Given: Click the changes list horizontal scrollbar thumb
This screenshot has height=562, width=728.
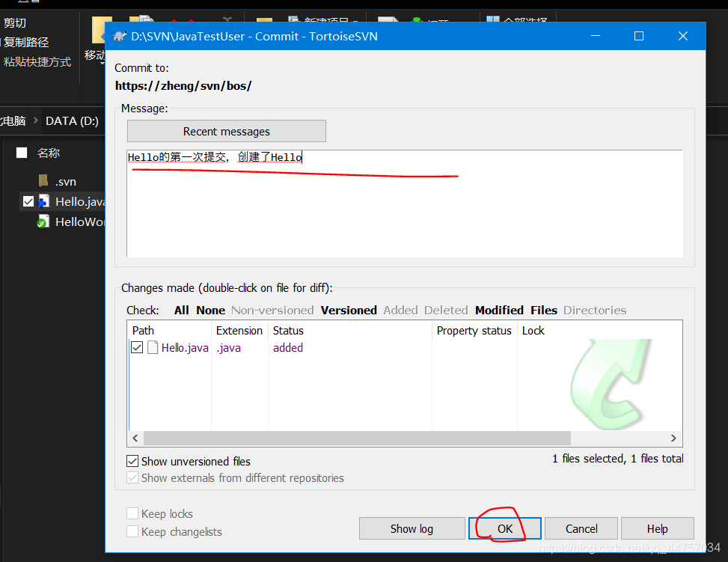Looking at the screenshot, I should [357, 438].
